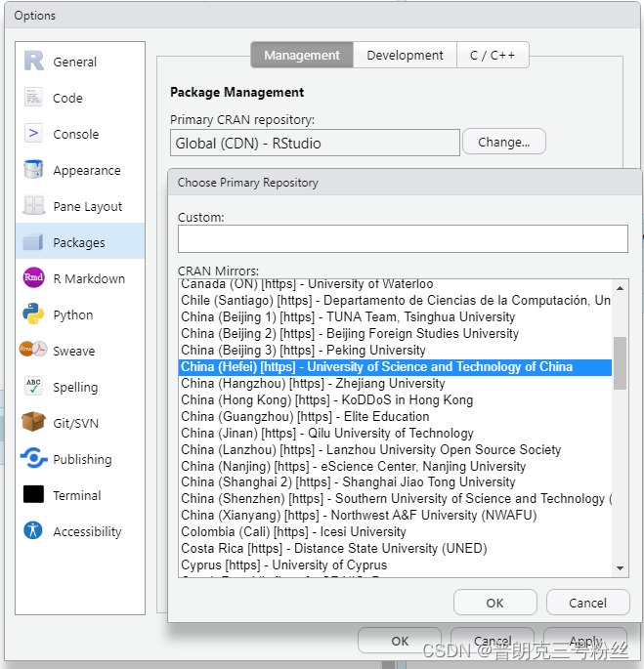Image resolution: width=644 pixels, height=669 pixels.
Task: Select China (Shanghai 2) Jiao Tong mirror
Action: (395, 482)
